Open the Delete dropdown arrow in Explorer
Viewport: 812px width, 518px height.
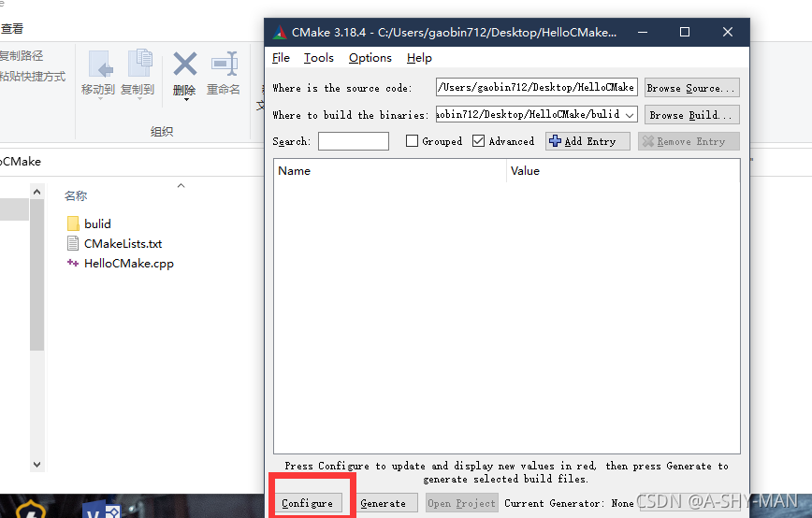(186, 99)
